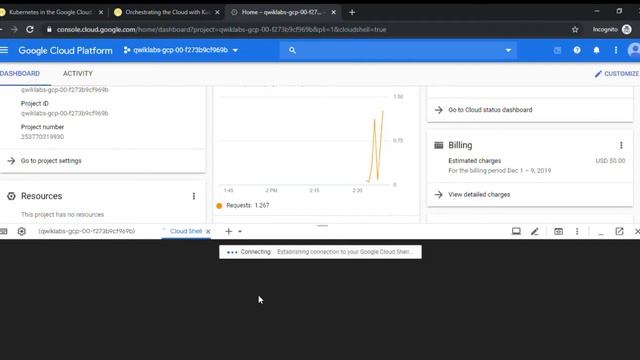
Task: Close the Kubernetes browser tab
Action: [101, 12]
